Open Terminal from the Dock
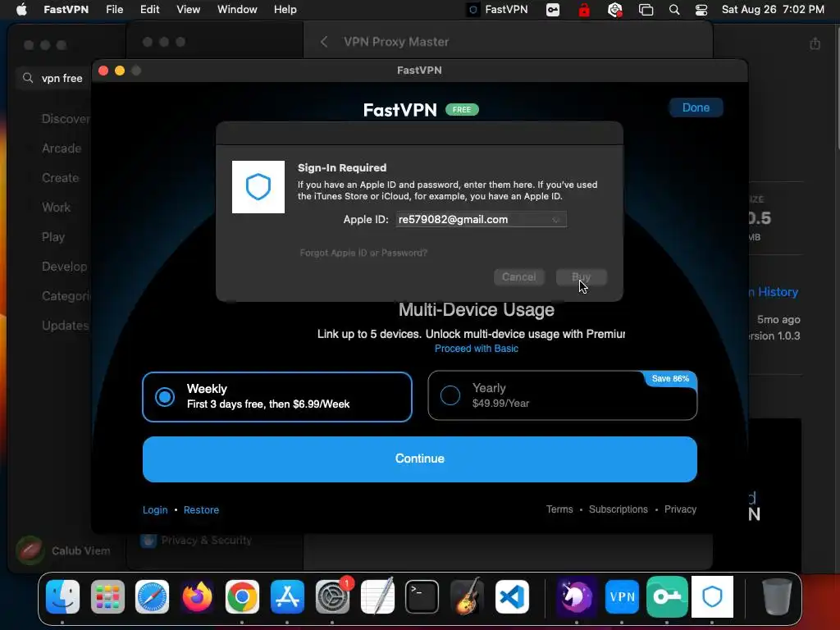The height and width of the screenshot is (630, 840). (x=422, y=597)
